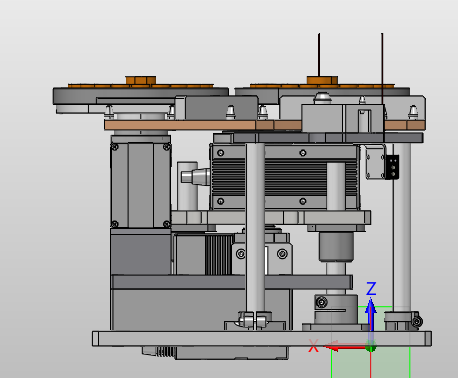Click the blue Z axis label

371,289
